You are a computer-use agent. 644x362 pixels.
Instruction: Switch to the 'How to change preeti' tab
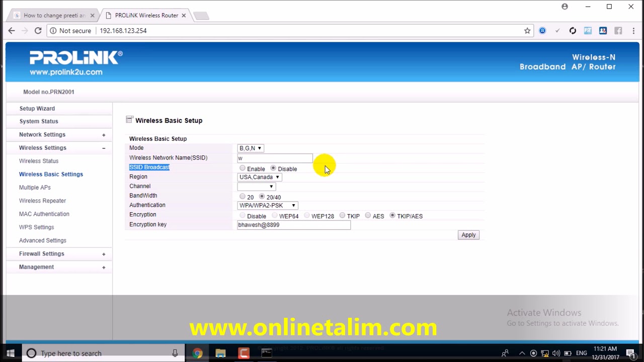pos(54,16)
